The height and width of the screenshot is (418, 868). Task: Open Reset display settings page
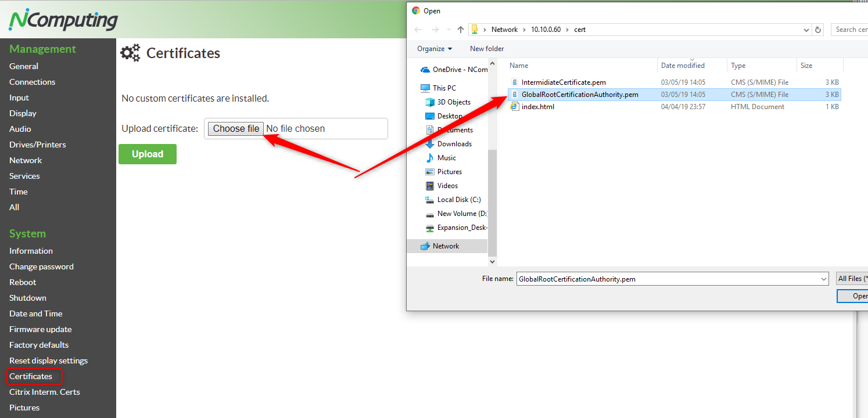pyautogui.click(x=48, y=361)
